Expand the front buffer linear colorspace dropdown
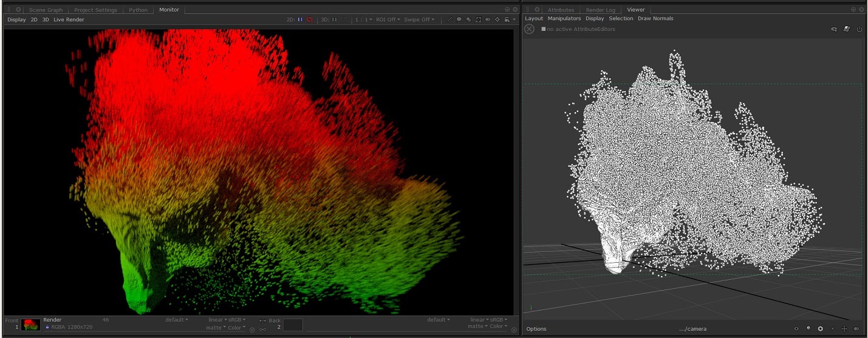The image size is (868, 338). pyautogui.click(x=217, y=320)
